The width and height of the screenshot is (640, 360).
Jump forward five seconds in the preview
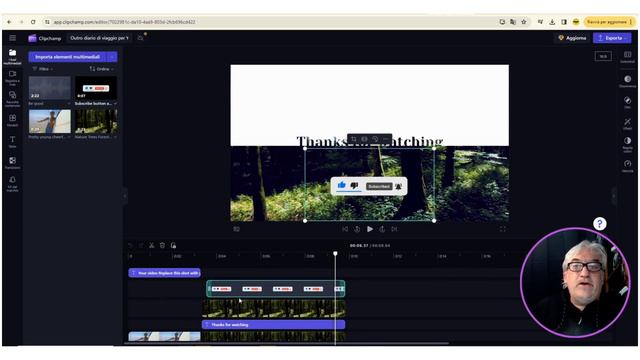382,229
